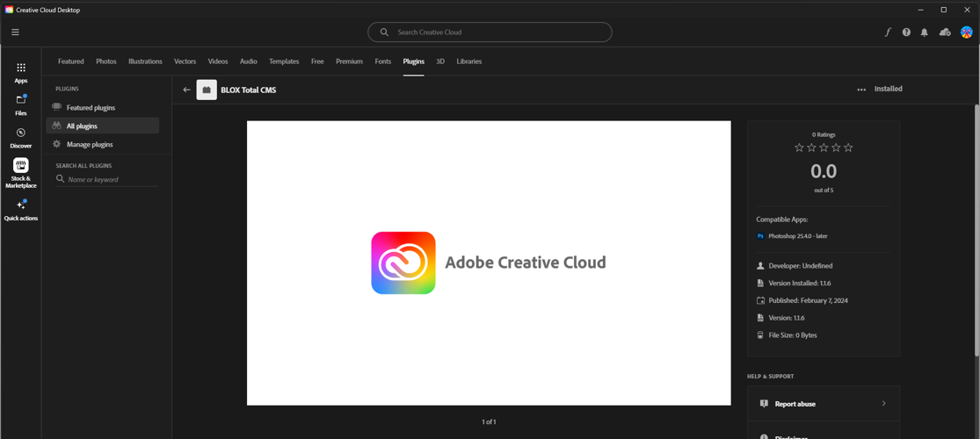Click the Photoshop compatible app icon

(x=760, y=236)
